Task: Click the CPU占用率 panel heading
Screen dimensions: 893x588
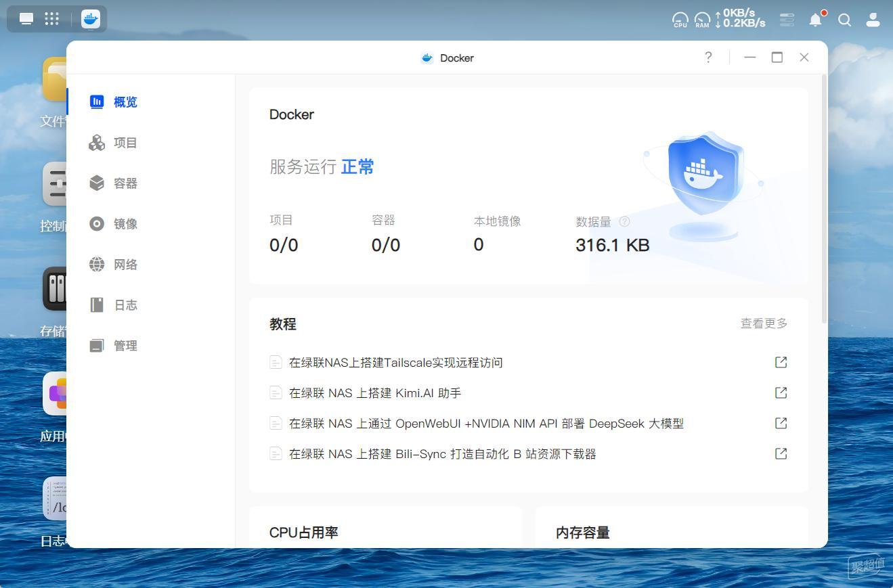Action: coord(303,533)
